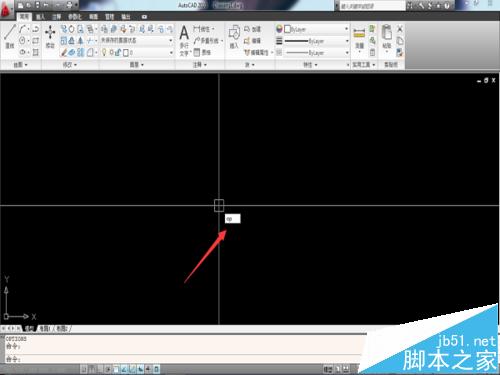Click the New file icon in quick access toolbar
The width and height of the screenshot is (500, 375).
click(20, 5)
